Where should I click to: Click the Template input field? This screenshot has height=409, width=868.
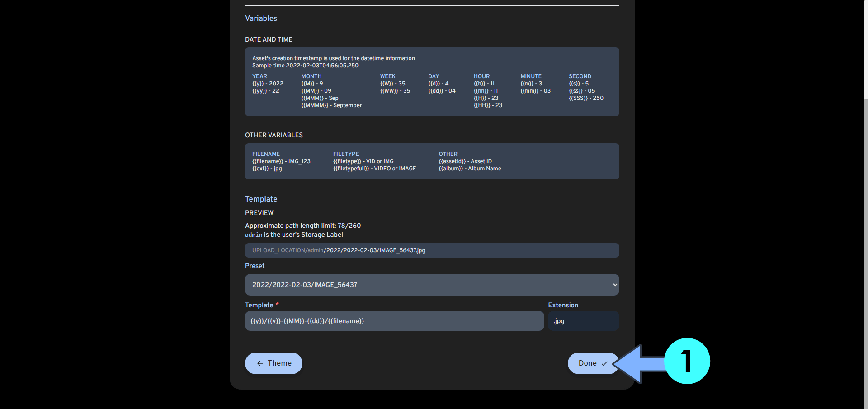(395, 321)
